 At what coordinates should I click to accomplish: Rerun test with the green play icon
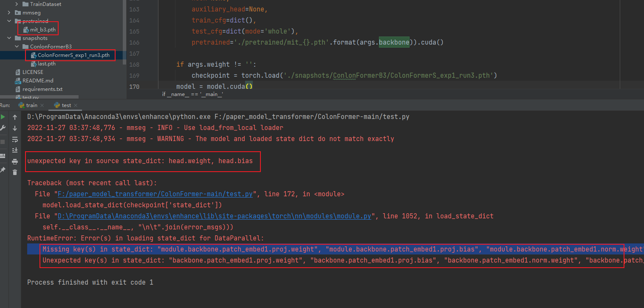coord(3,117)
